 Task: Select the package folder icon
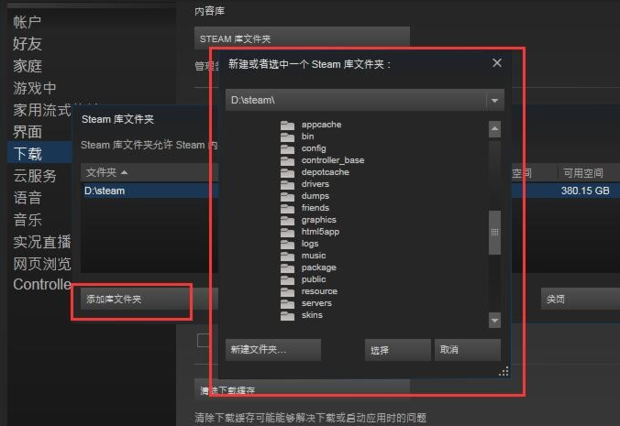287,268
